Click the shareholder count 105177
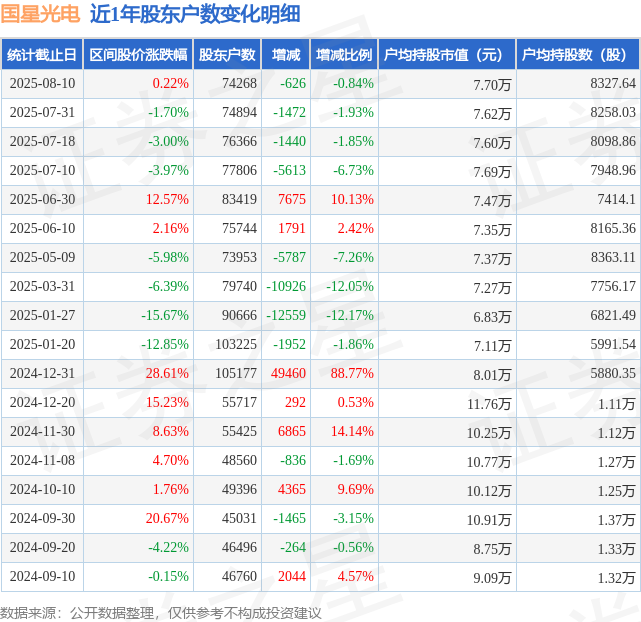This screenshot has width=641, height=622. point(236,374)
